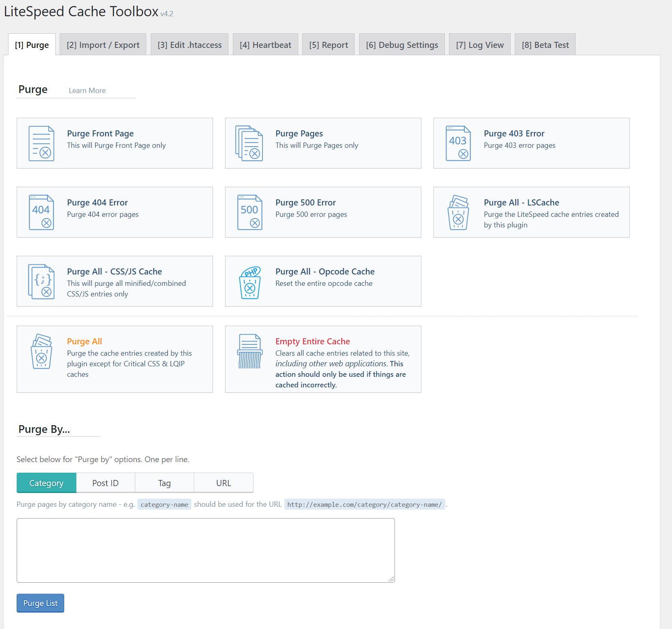Viewport: 672px width, 629px height.
Task: Click the Empty Entire Cache shredder icon
Action: (250, 351)
